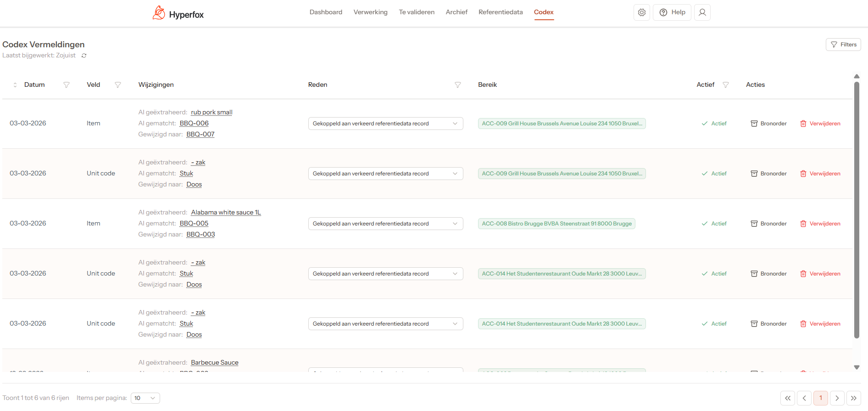The height and width of the screenshot is (411, 868).
Task: Open settings via the gear icon
Action: 641,12
